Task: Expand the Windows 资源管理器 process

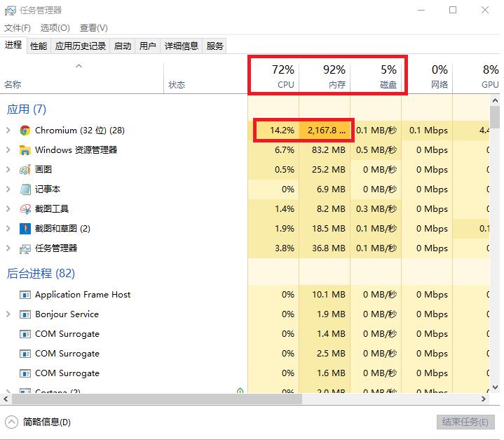Action: click(x=8, y=150)
